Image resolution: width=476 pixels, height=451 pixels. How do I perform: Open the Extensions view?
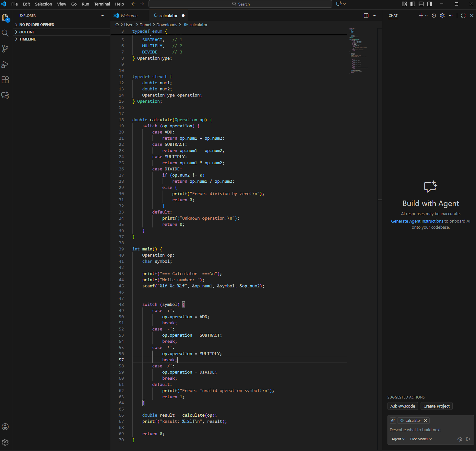(5, 80)
